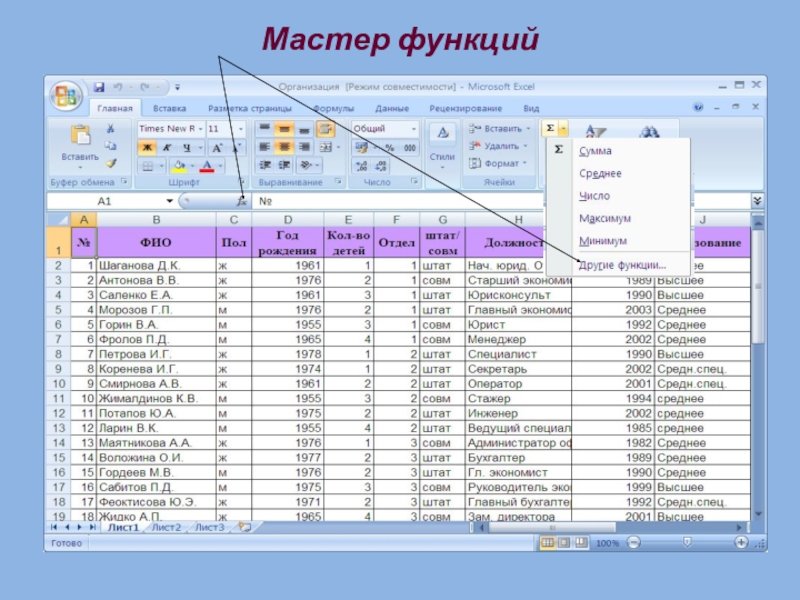The image size is (800, 600).
Task: Switch to the Данные ribbon tab
Action: (392, 108)
